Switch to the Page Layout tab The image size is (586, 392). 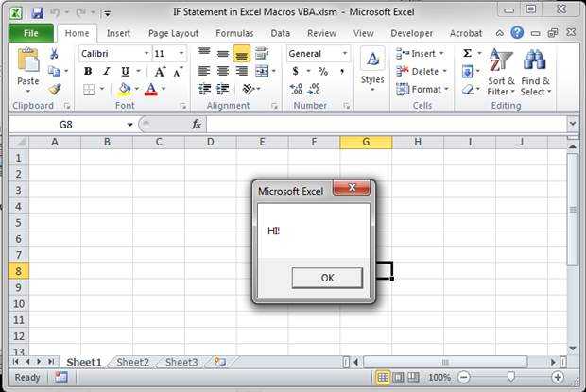tap(173, 33)
